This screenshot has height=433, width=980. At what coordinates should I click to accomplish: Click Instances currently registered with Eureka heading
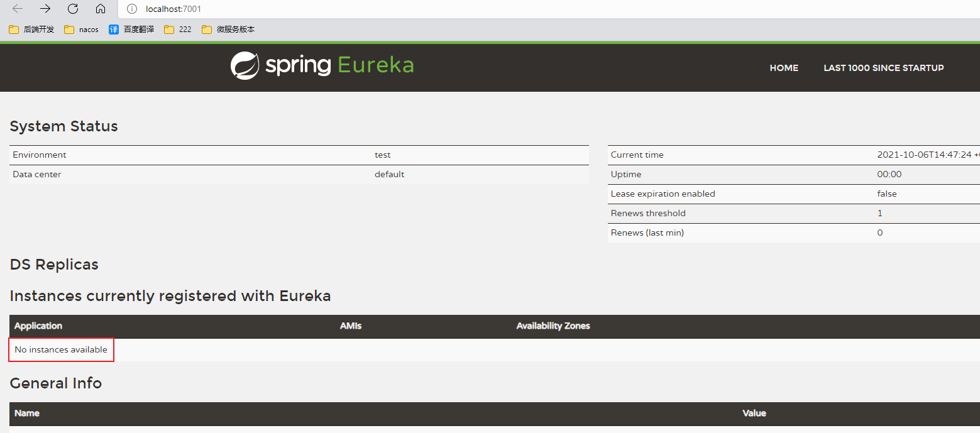pyautogui.click(x=170, y=295)
